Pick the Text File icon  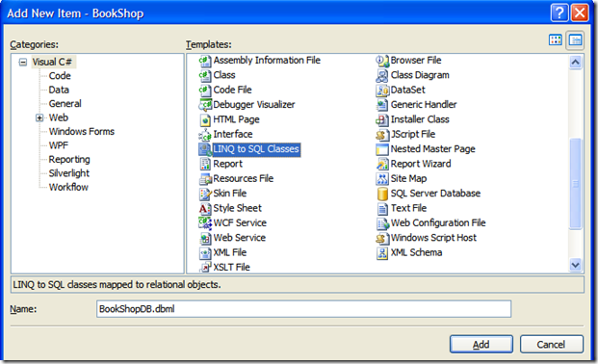[382, 209]
